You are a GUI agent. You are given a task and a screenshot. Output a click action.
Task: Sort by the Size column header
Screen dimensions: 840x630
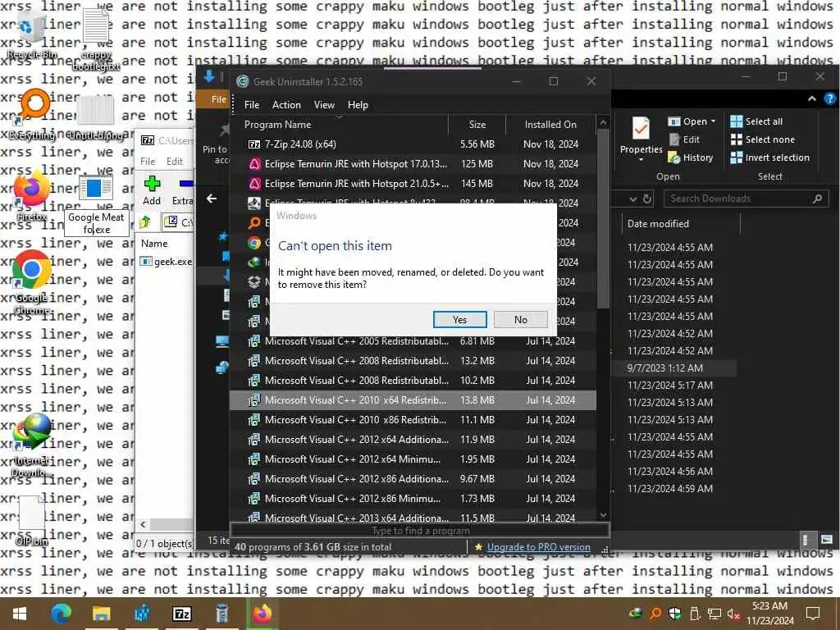point(477,125)
